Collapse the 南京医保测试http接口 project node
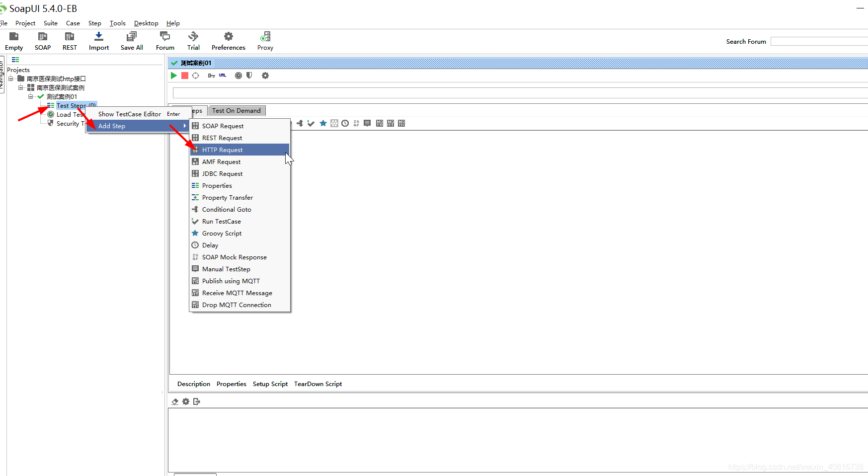The image size is (868, 476). click(x=11, y=79)
